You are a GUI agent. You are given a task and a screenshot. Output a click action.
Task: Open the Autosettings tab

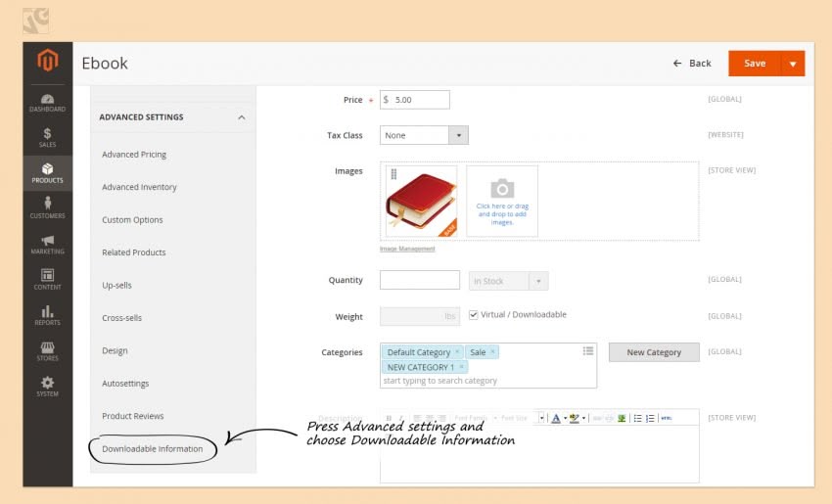pos(125,383)
